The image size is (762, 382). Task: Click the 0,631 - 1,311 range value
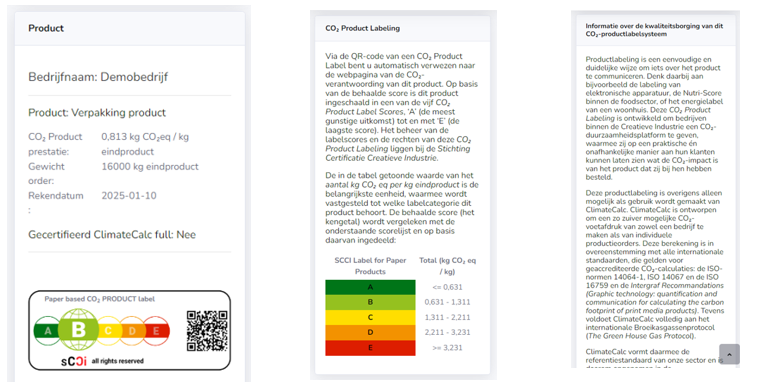447,302
